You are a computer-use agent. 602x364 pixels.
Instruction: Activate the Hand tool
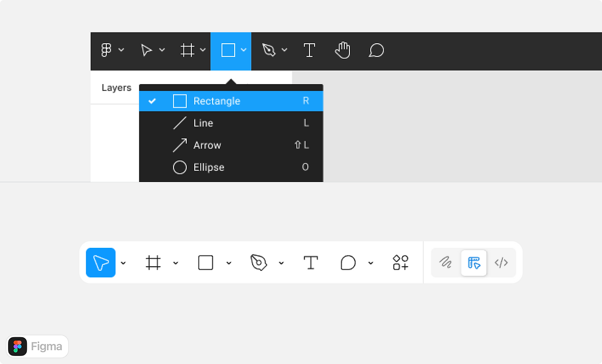343,50
